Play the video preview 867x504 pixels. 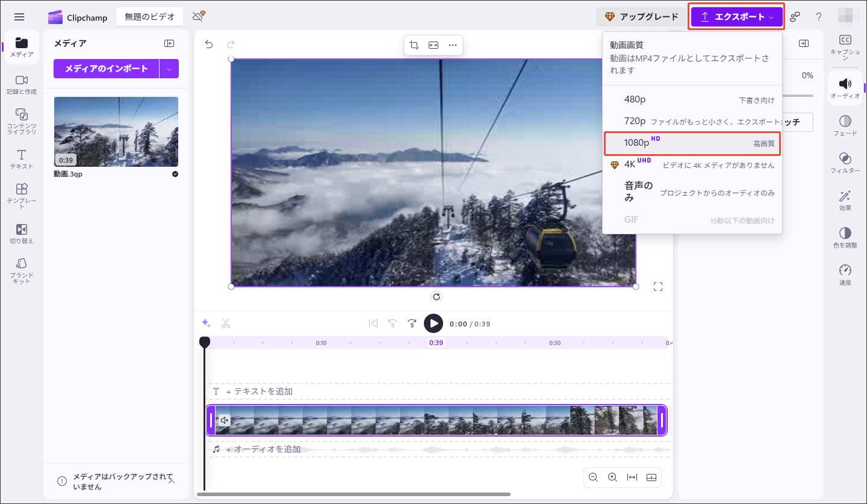[x=433, y=323]
